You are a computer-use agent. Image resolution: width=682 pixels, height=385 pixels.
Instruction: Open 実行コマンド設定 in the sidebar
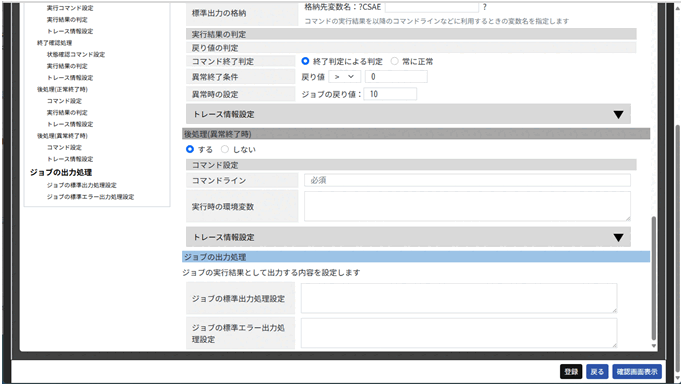70,8
